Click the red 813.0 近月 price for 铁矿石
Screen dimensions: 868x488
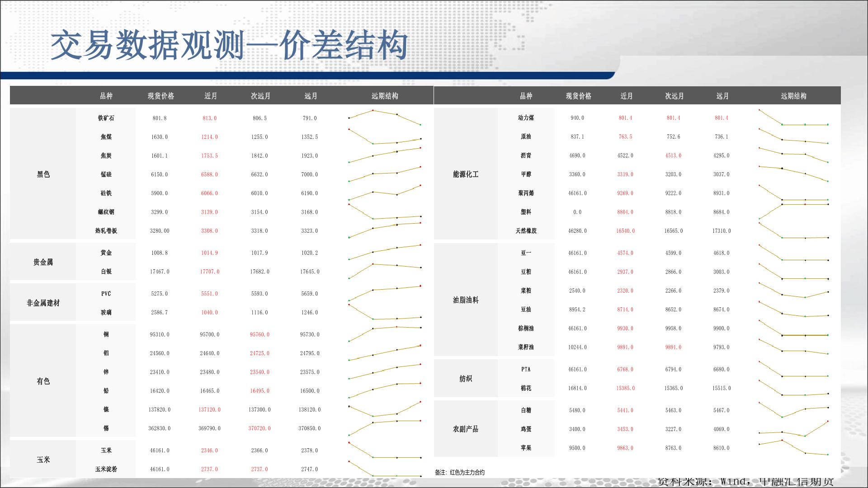tap(209, 118)
